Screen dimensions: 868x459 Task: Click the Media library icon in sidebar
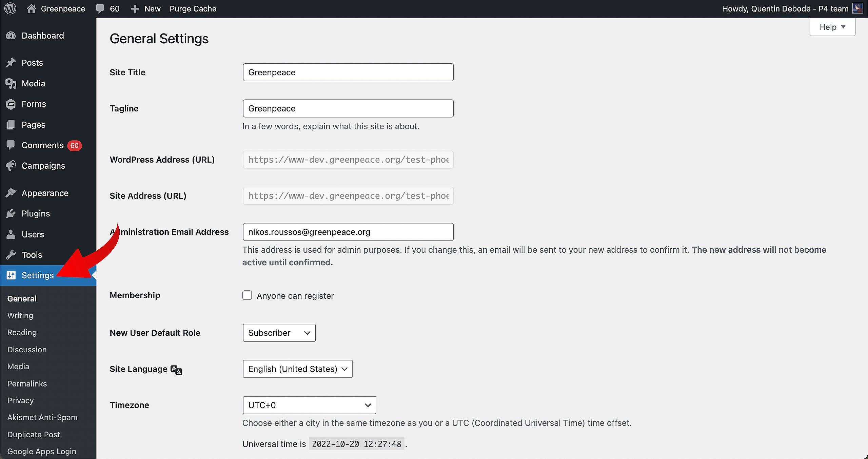pyautogui.click(x=11, y=83)
